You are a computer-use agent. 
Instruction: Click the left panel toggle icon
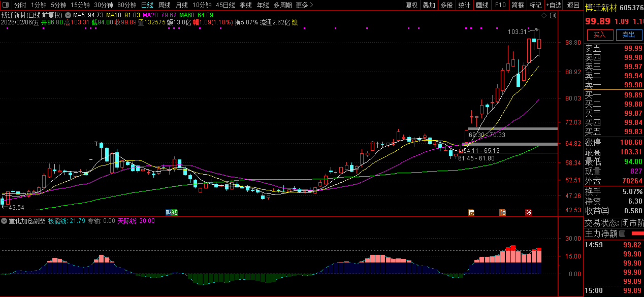(x=5, y=5)
